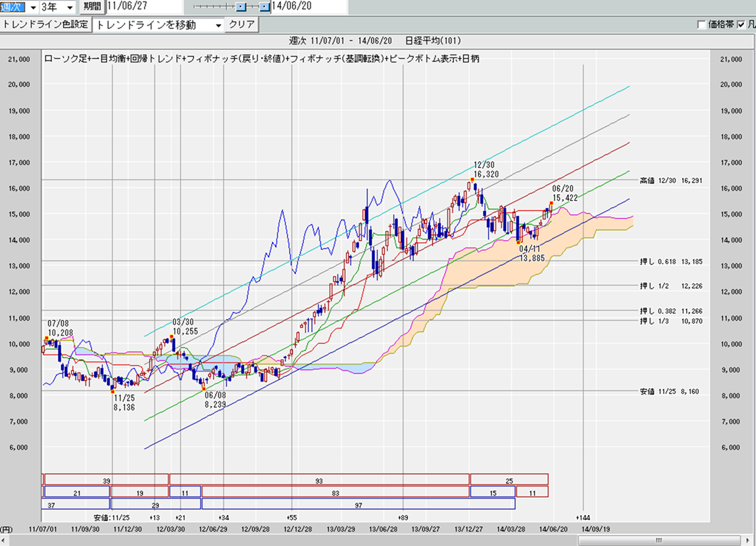
Task: Click the 13/12/27 date axis label
Action: (x=469, y=529)
